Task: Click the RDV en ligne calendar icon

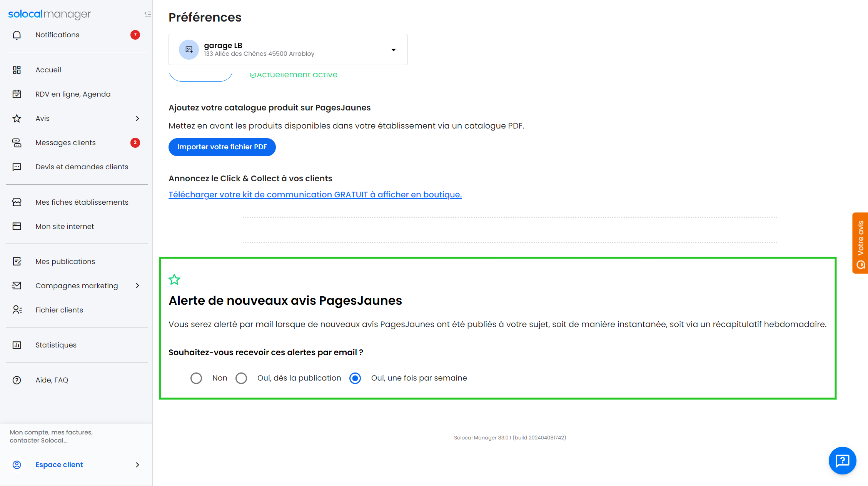Action: 17,94
